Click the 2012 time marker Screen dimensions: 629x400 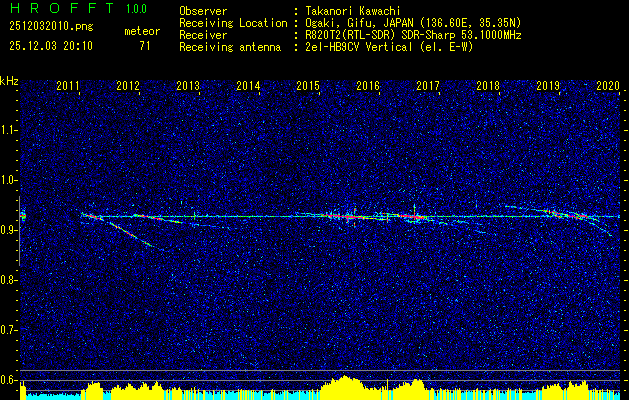point(128,85)
